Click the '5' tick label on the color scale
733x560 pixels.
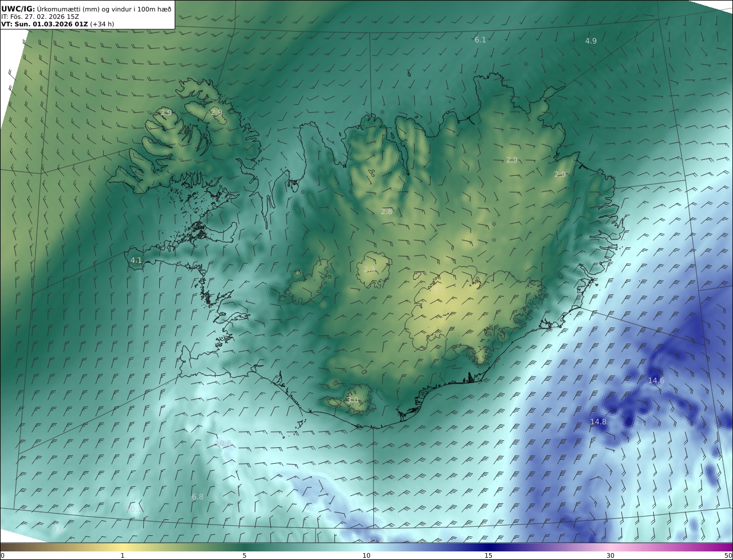pos(245,555)
